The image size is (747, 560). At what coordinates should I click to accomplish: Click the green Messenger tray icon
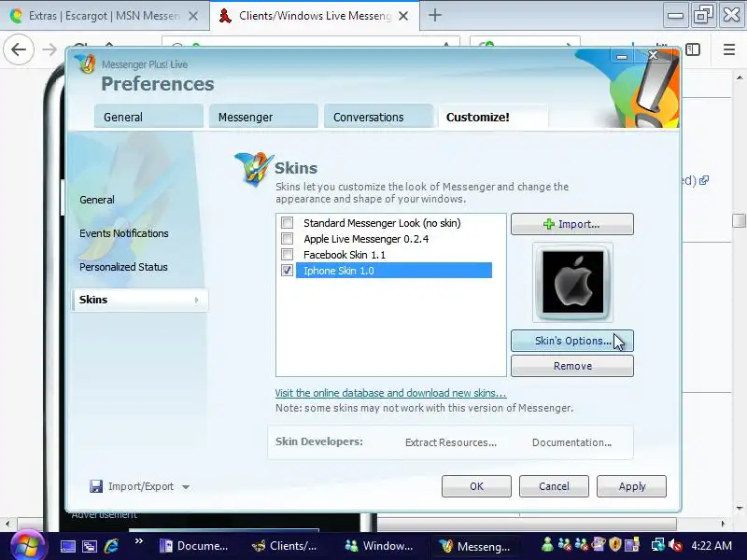[x=547, y=544]
